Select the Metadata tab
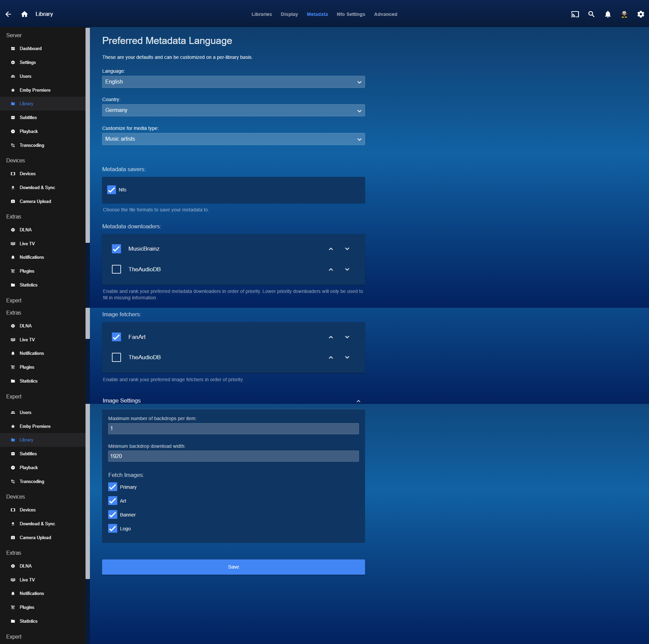 click(317, 14)
